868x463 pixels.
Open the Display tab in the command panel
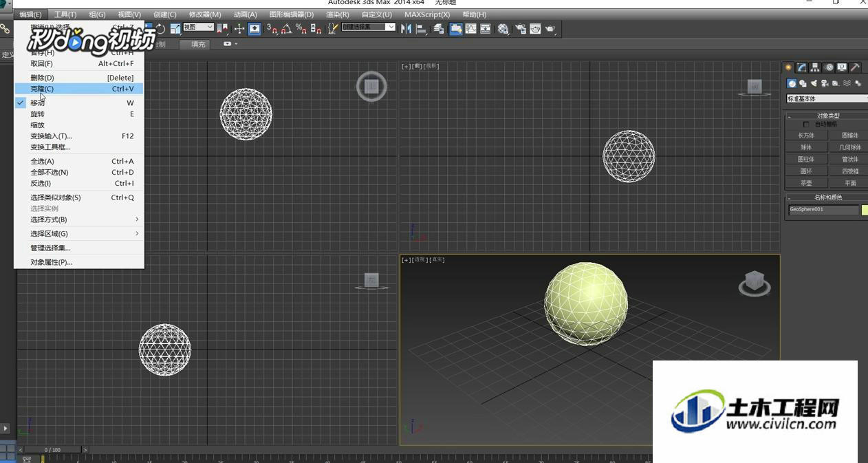(x=842, y=67)
